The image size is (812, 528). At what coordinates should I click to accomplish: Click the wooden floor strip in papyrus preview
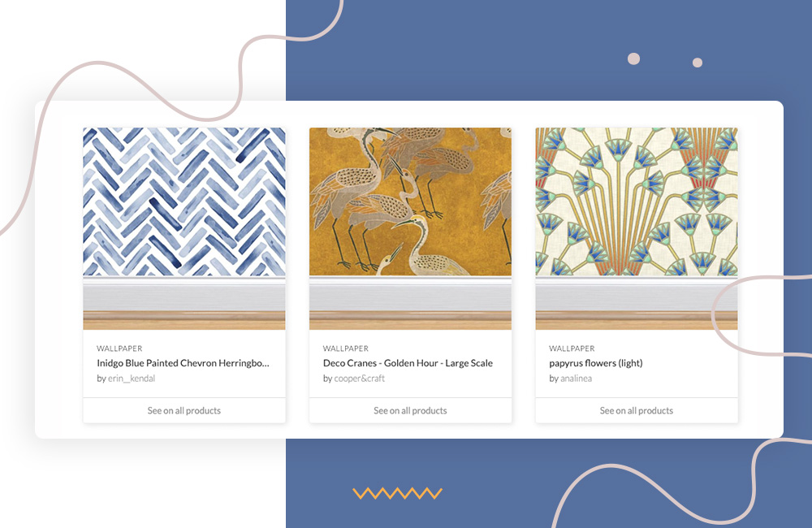(x=637, y=320)
